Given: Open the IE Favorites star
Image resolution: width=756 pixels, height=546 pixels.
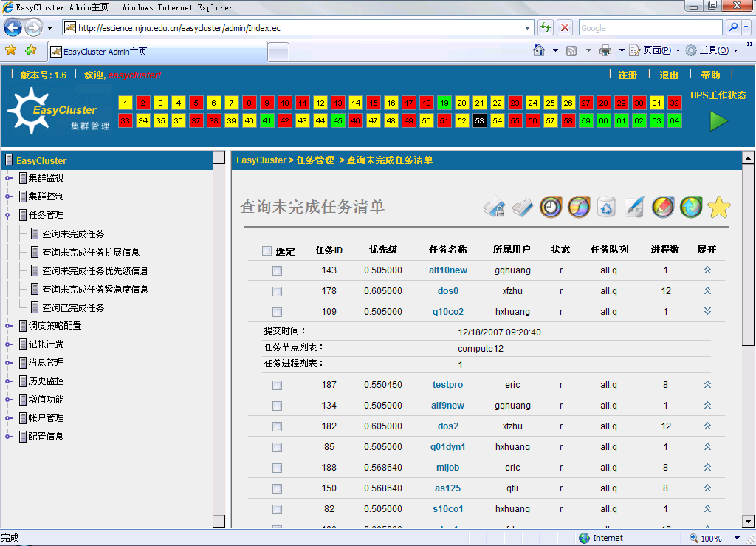Looking at the screenshot, I should pos(10,50).
